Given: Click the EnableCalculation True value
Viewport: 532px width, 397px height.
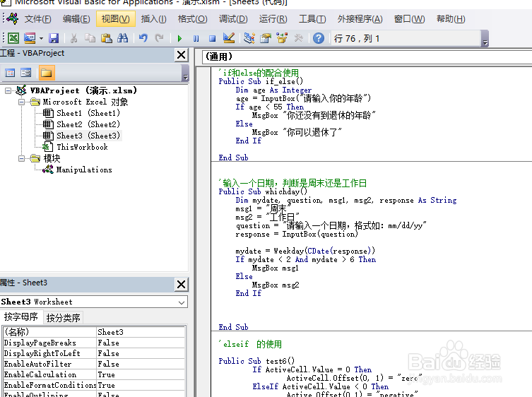Looking at the screenshot, I should pyautogui.click(x=141, y=374).
